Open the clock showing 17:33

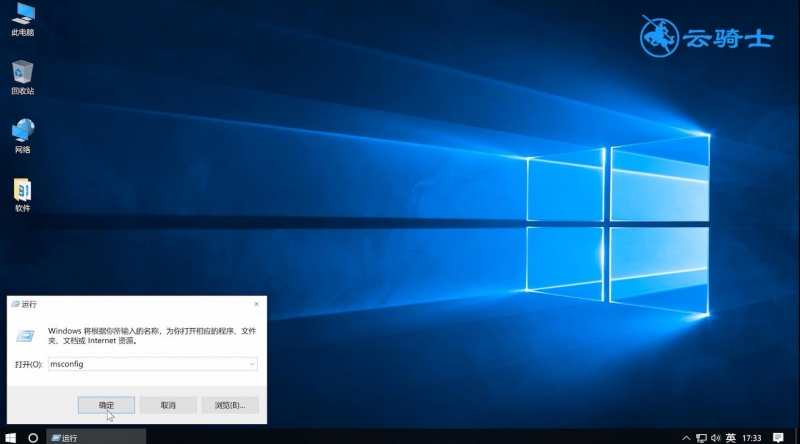(x=752, y=438)
